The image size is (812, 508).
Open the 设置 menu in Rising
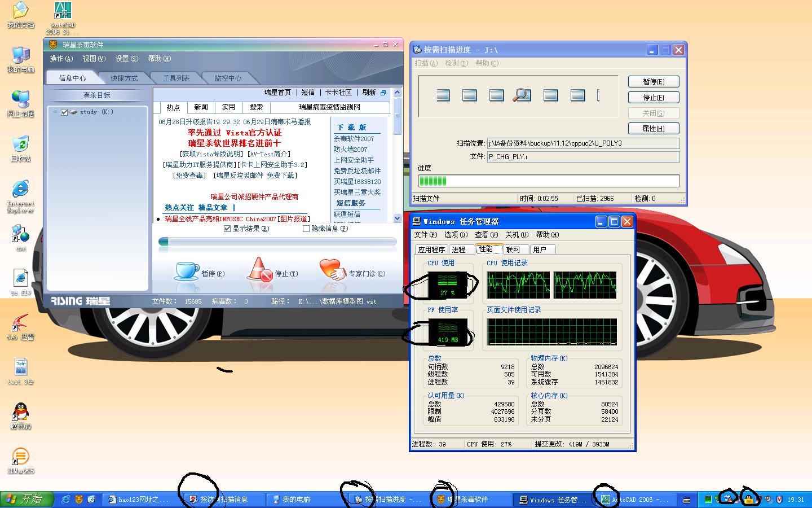click(126, 59)
